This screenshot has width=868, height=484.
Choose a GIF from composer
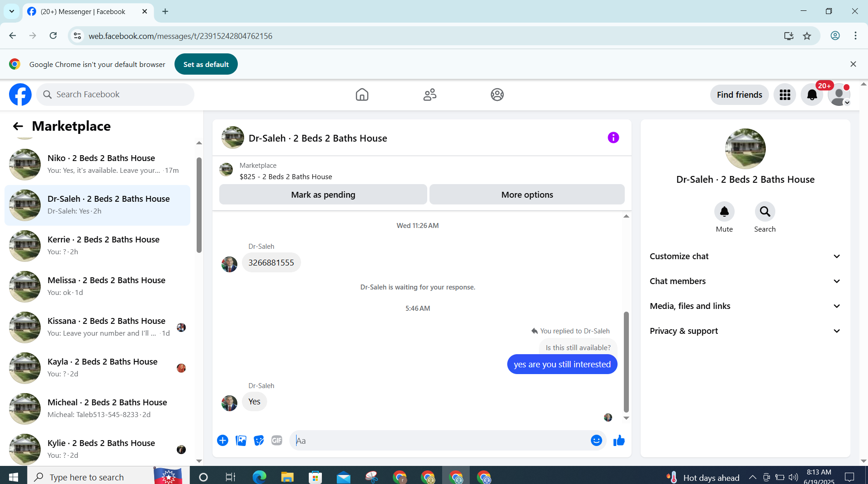point(277,441)
